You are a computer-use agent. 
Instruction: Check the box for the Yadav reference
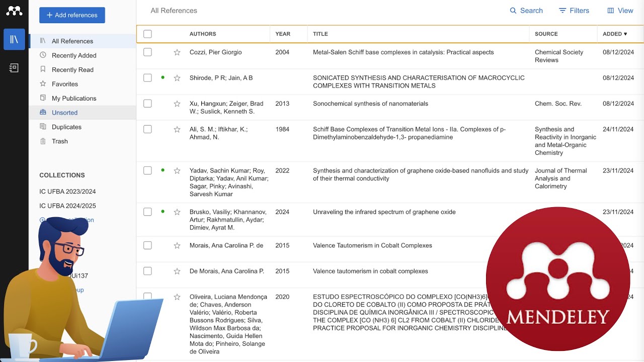[x=147, y=170]
